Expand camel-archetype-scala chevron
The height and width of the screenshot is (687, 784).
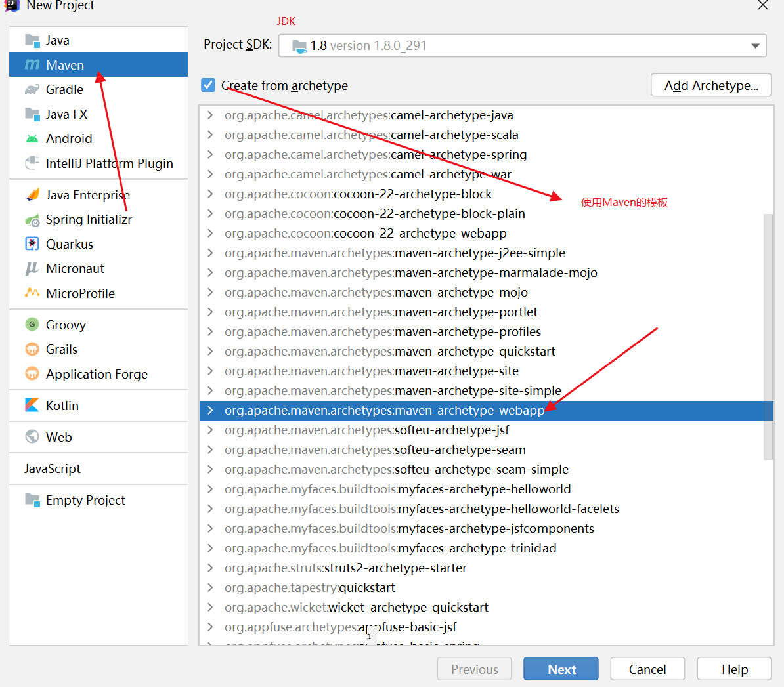(x=211, y=135)
